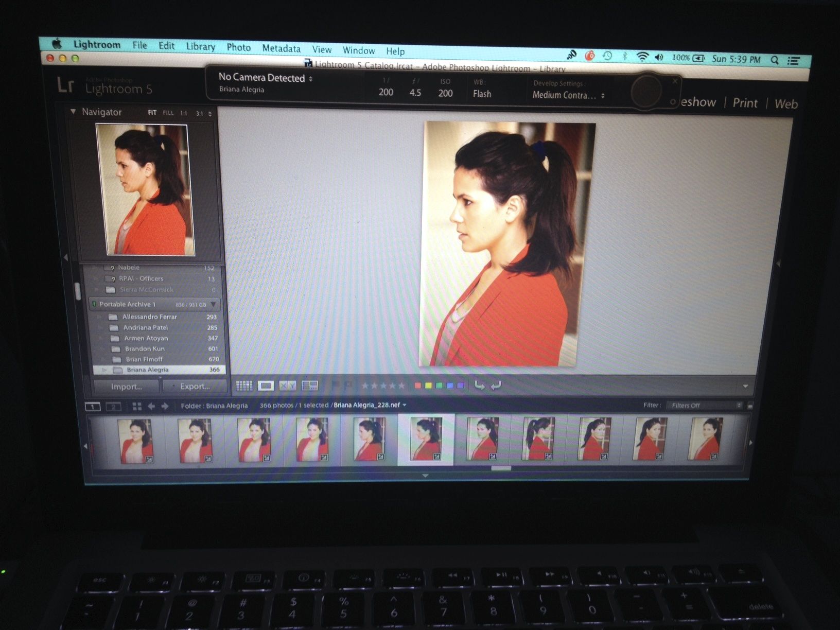The width and height of the screenshot is (840, 630).
Task: Open macOS Spotlight search icon
Action: pos(774,60)
